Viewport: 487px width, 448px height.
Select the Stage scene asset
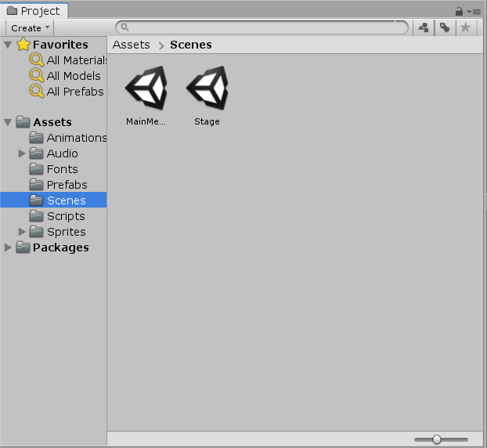pyautogui.click(x=207, y=95)
